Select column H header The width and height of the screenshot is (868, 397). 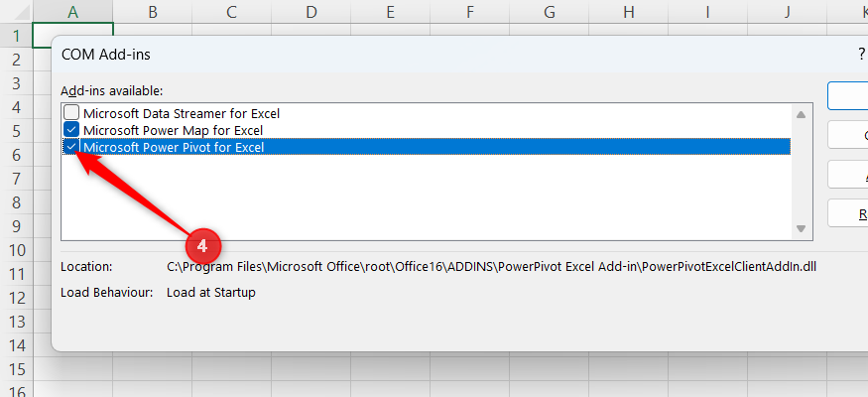(628, 12)
